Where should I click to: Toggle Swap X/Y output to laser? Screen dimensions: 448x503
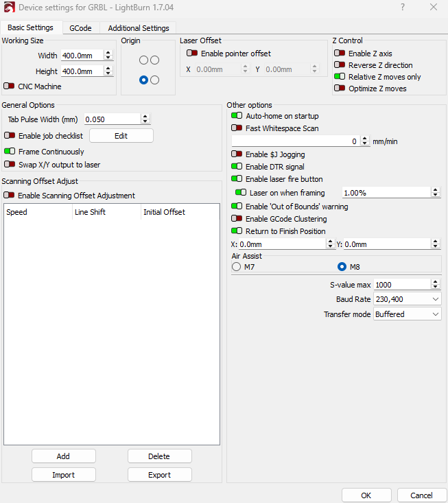pos(10,164)
